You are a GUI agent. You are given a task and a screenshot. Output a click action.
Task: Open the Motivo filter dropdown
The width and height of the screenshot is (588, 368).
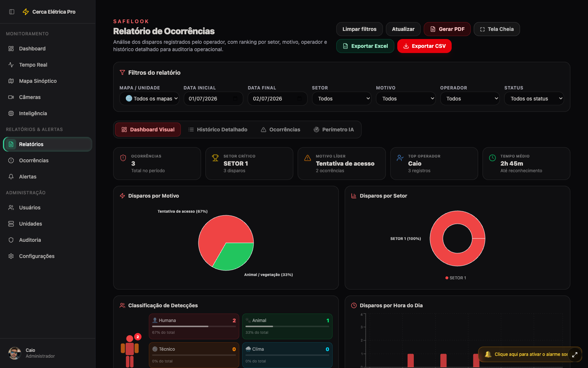point(406,99)
